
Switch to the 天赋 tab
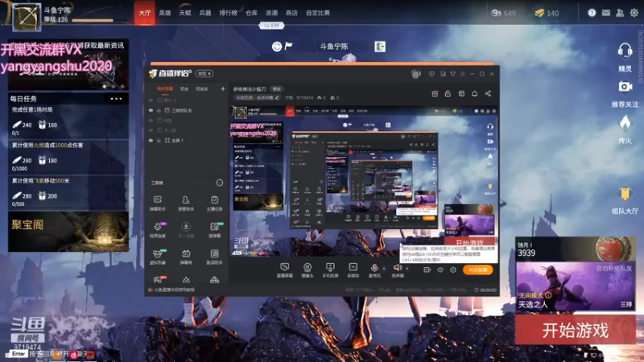point(185,13)
